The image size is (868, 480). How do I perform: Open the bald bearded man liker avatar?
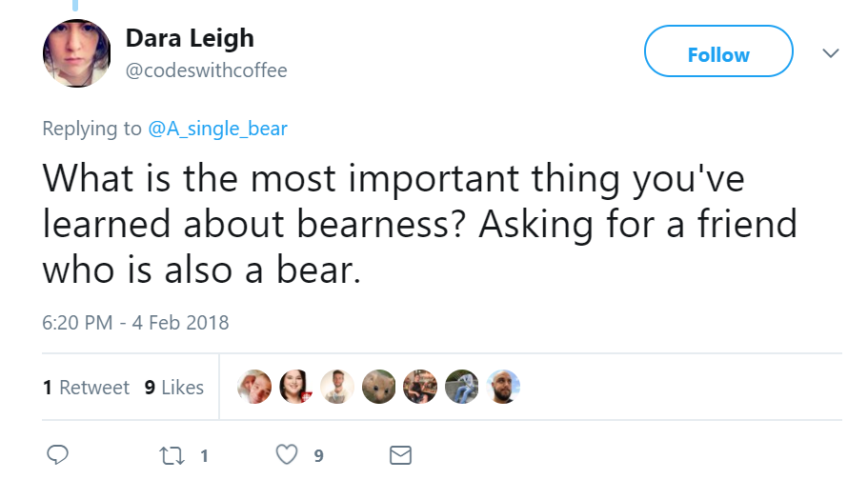502,387
